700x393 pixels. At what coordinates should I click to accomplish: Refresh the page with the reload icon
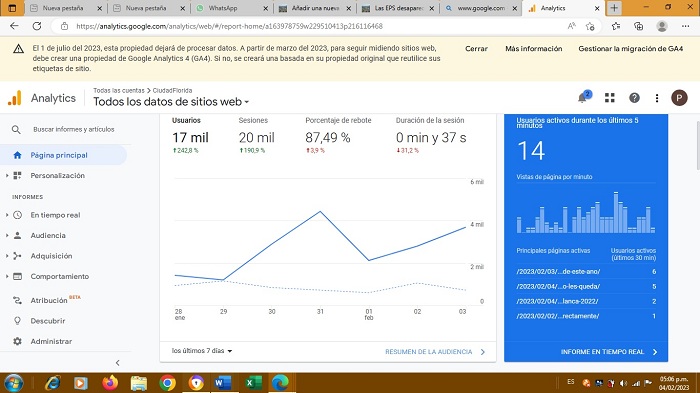tap(37, 26)
